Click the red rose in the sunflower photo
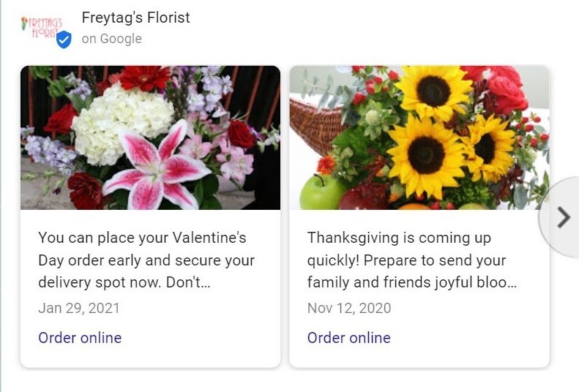The height and width of the screenshot is (392, 579). click(507, 91)
